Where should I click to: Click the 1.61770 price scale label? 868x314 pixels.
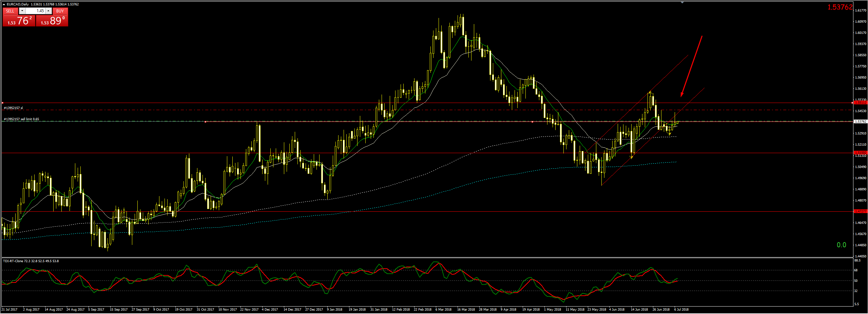[x=861, y=11]
